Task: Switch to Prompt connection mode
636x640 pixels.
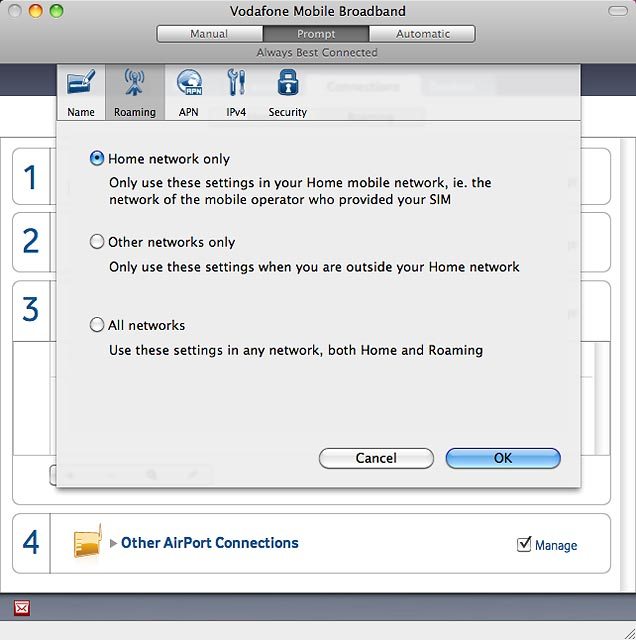Action: pos(316,34)
